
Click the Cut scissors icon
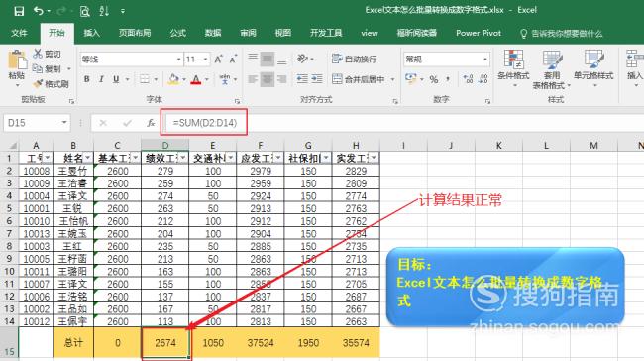point(38,54)
